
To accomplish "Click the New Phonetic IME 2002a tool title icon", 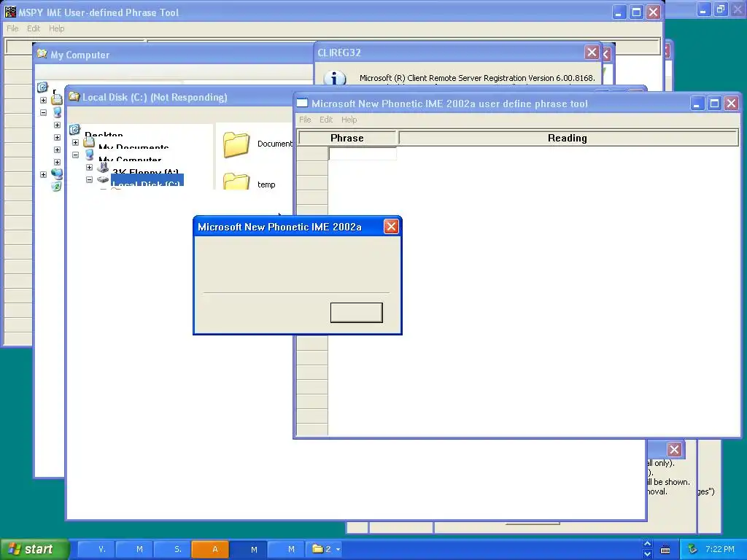I will (x=302, y=103).
